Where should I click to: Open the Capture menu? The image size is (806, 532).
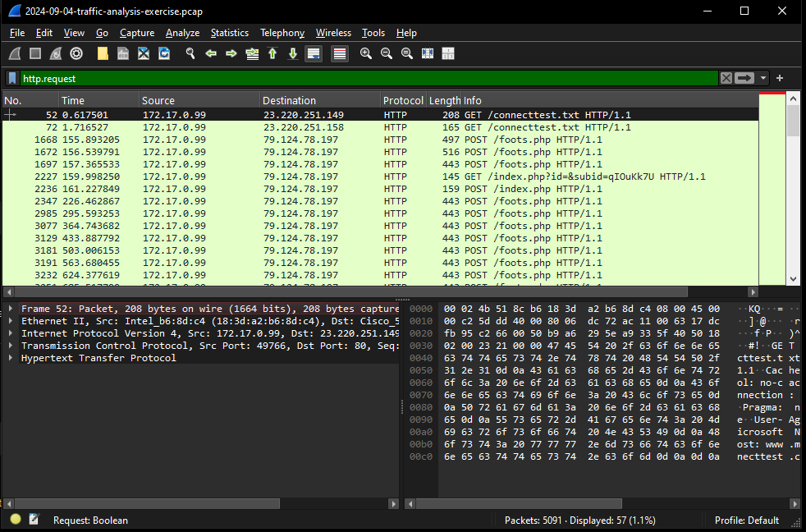[137, 33]
